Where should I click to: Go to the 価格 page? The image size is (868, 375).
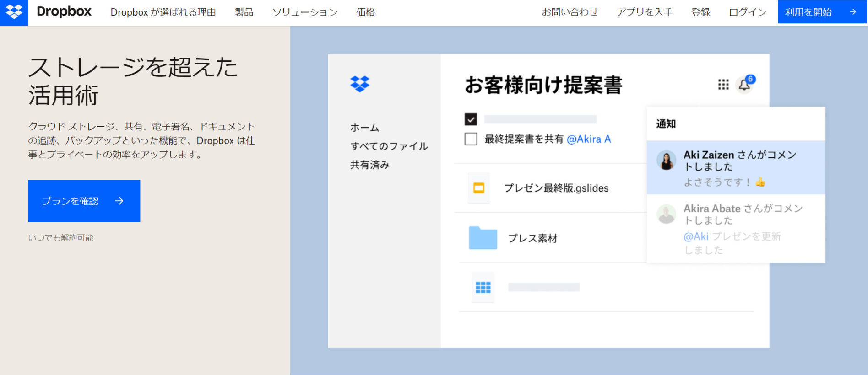tap(365, 12)
